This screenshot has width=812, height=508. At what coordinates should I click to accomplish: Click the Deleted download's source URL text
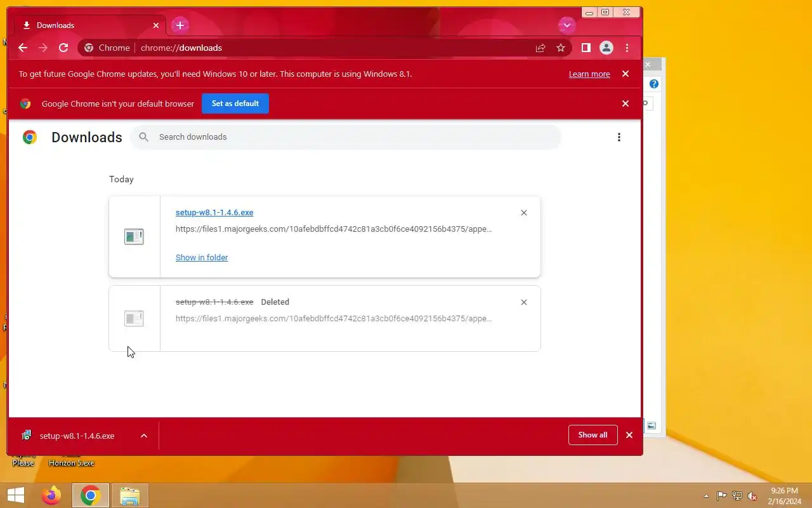pyautogui.click(x=334, y=318)
